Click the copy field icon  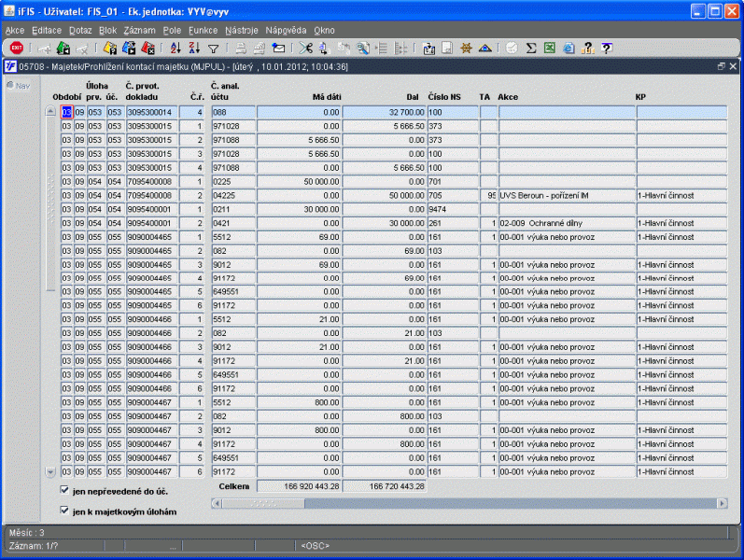click(325, 48)
